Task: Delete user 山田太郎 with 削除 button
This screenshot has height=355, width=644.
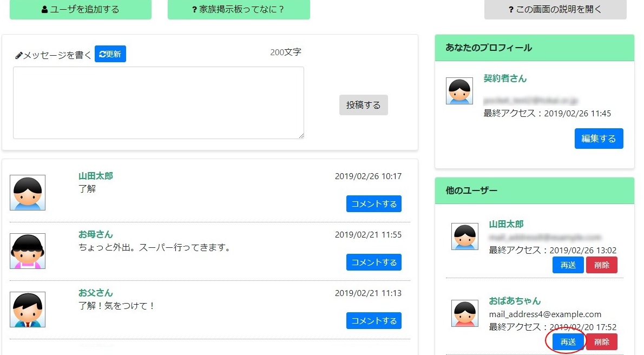Action: [x=602, y=265]
